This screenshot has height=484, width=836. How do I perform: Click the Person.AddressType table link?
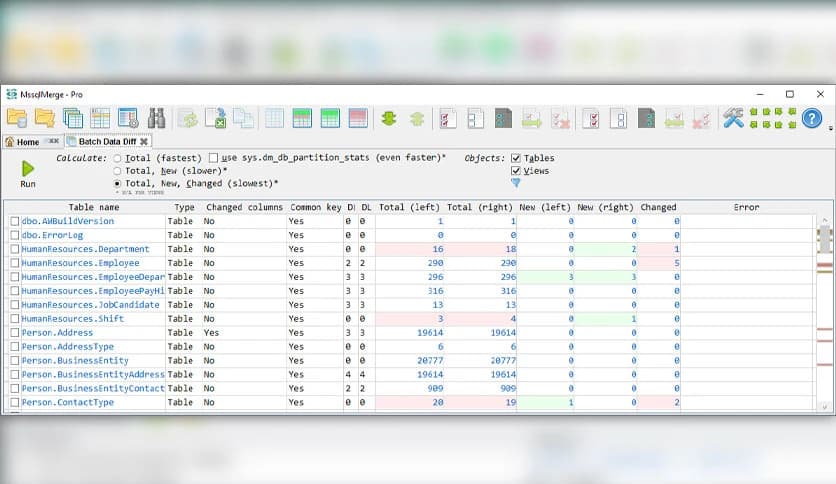[68, 346]
